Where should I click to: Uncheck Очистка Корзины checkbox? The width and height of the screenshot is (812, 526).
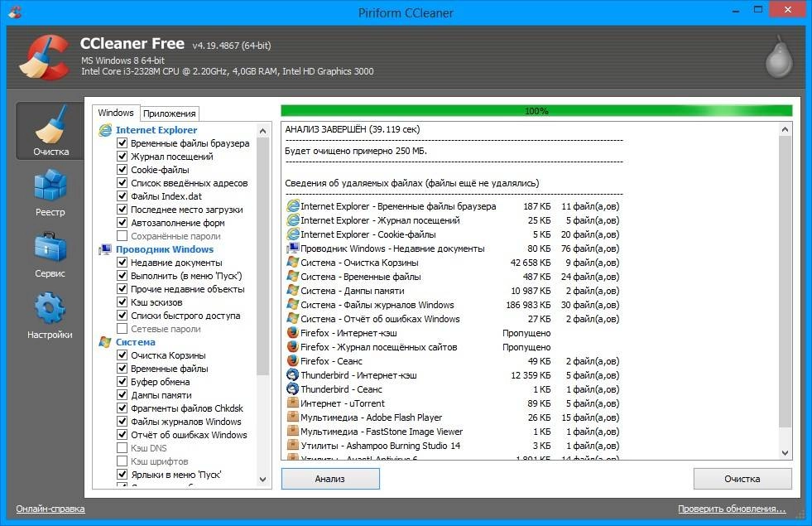click(x=123, y=355)
